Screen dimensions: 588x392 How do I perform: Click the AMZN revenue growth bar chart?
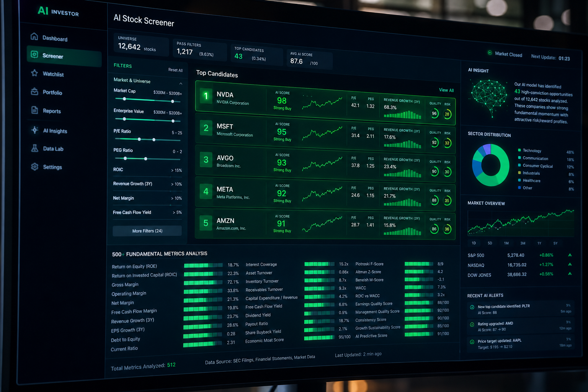pyautogui.click(x=402, y=231)
